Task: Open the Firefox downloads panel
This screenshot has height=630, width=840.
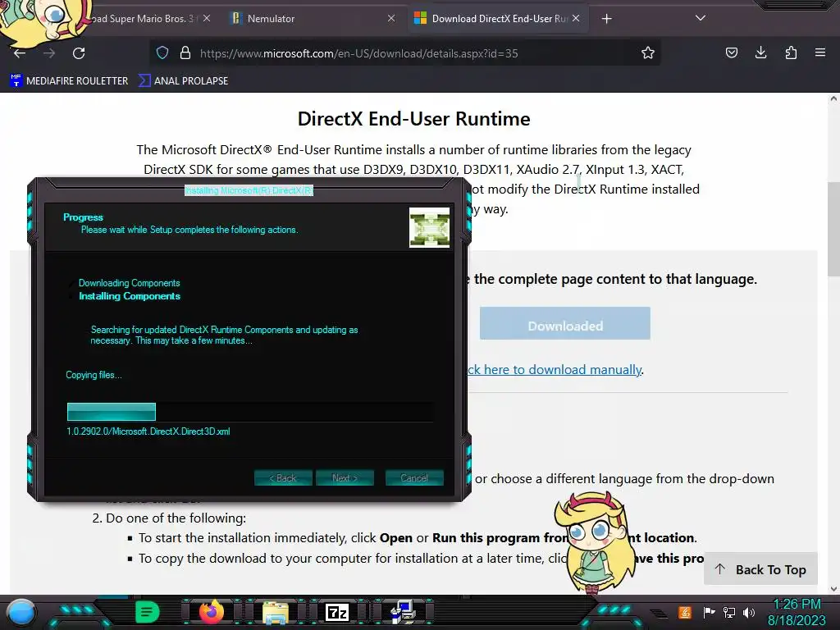Action: click(x=760, y=52)
